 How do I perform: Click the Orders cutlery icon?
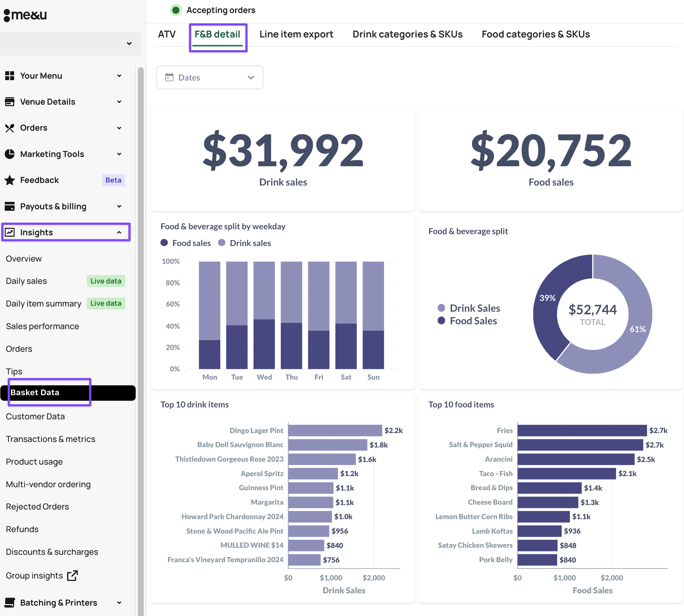[10, 128]
